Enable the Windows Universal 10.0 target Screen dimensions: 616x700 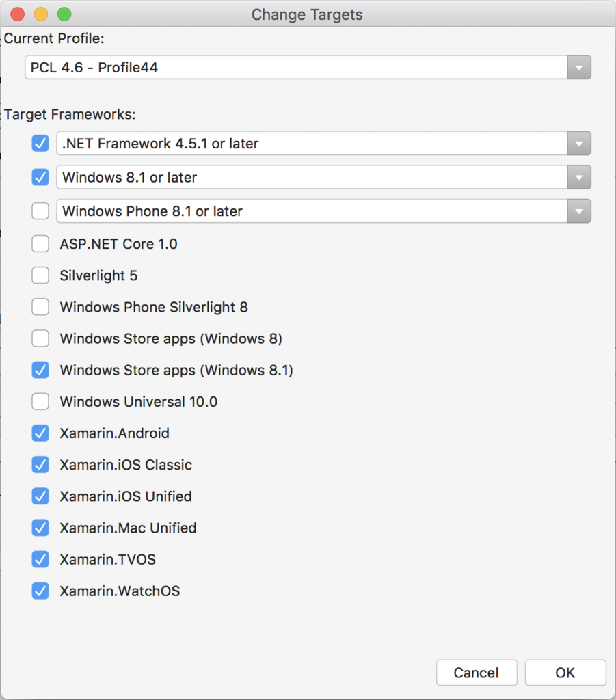(x=40, y=401)
